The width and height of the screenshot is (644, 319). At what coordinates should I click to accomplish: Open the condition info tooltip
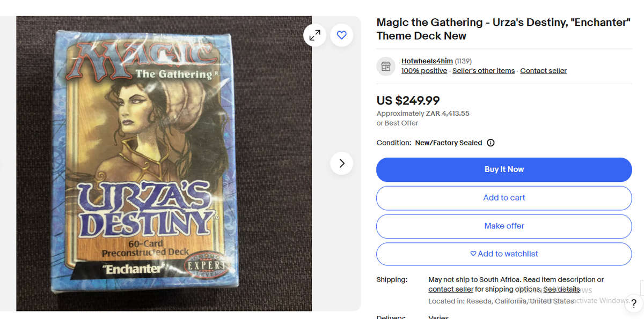point(490,143)
